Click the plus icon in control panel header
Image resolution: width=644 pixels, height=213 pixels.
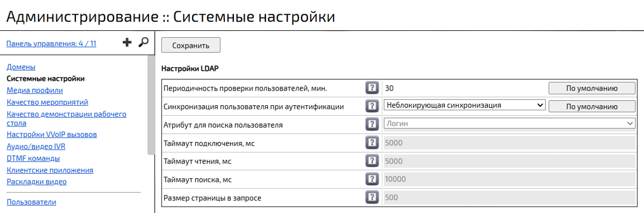click(x=127, y=43)
